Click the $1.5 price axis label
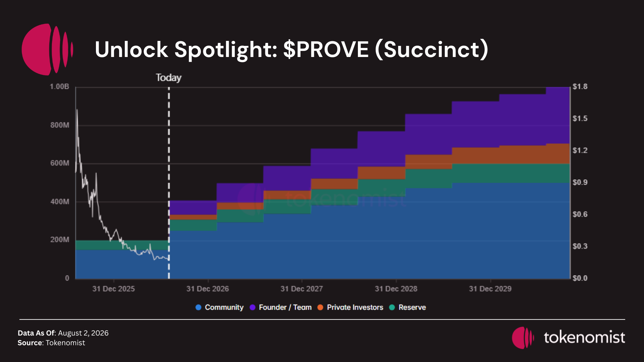 pos(580,119)
